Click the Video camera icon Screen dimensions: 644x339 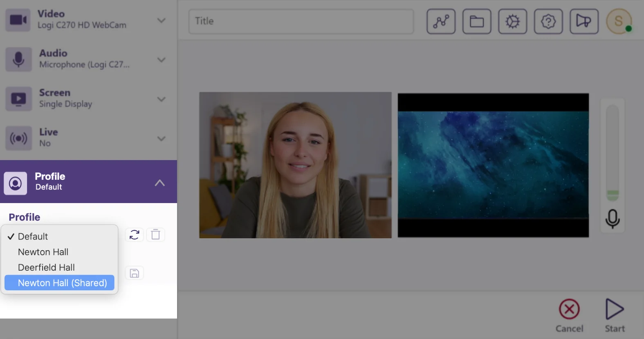[x=18, y=20]
